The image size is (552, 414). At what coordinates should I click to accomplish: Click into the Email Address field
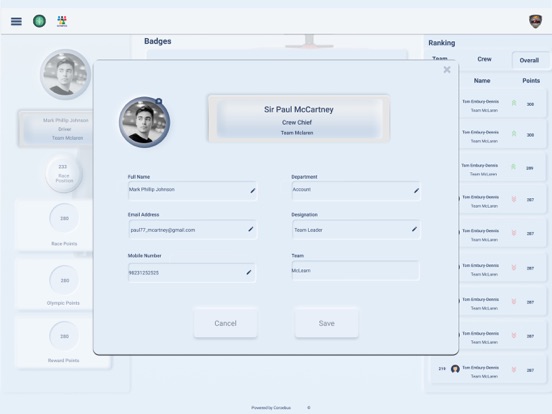point(192,230)
